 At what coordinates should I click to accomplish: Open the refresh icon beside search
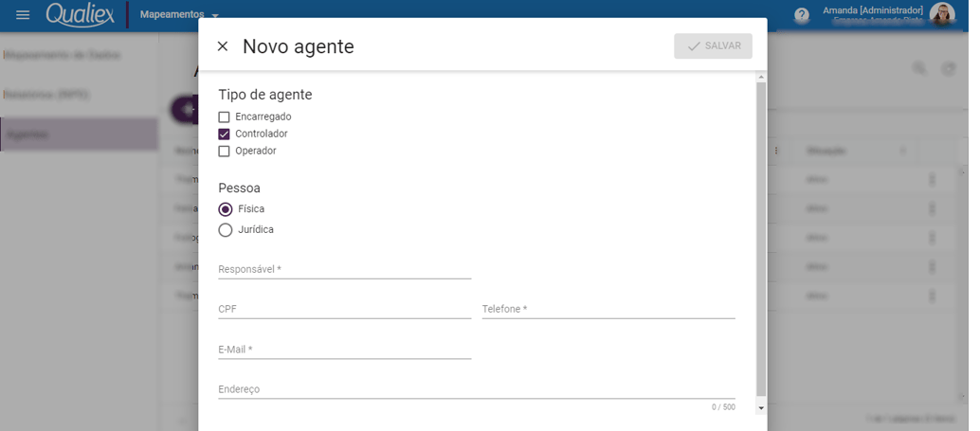(949, 69)
